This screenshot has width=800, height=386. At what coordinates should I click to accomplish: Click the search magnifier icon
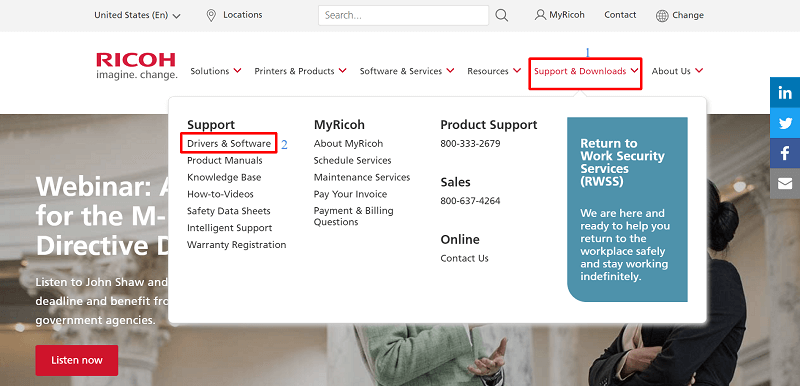[502, 15]
